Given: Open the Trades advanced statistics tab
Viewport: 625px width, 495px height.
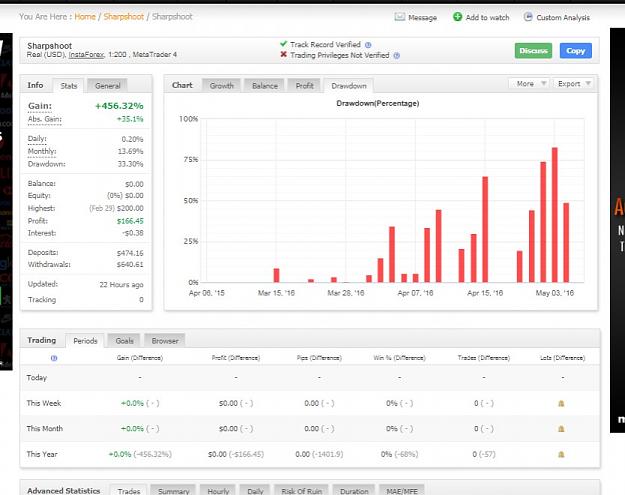Looking at the screenshot, I should (x=129, y=491).
